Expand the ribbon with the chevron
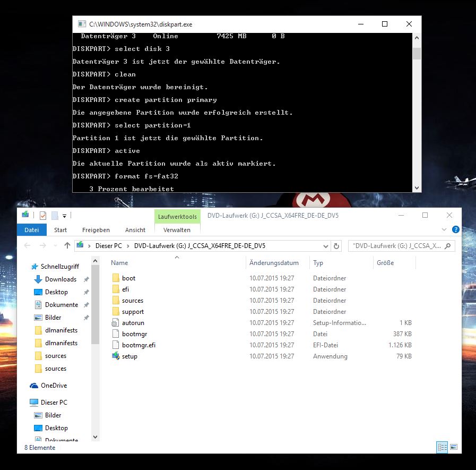 point(444,229)
